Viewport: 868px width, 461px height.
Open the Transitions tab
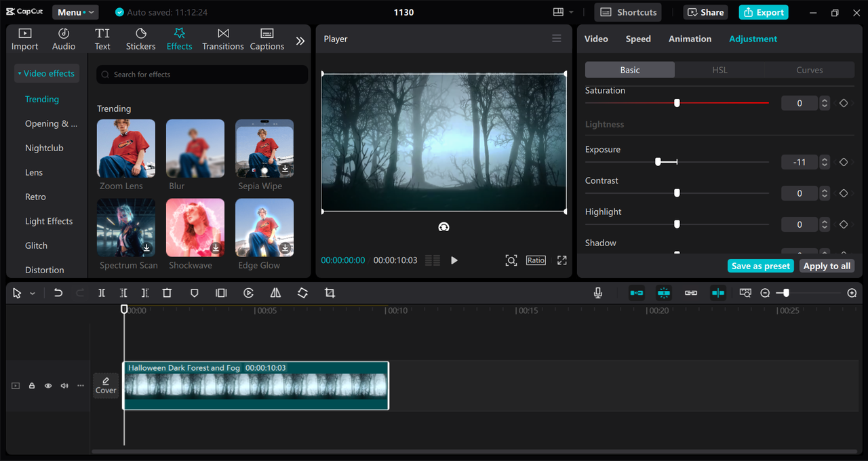tap(223, 39)
